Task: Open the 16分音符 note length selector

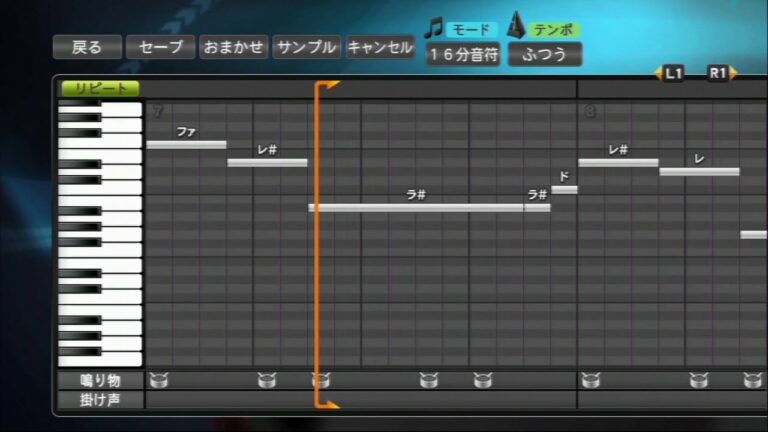Action: [463, 55]
